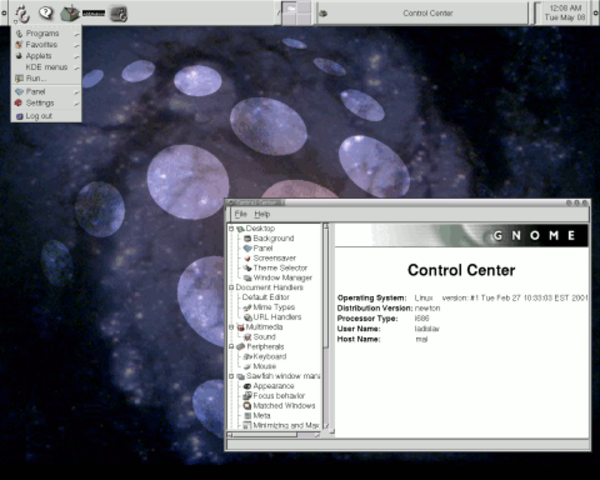Click the Minimizing and Maximizing icon
The width and height of the screenshot is (600, 480).
click(248, 425)
